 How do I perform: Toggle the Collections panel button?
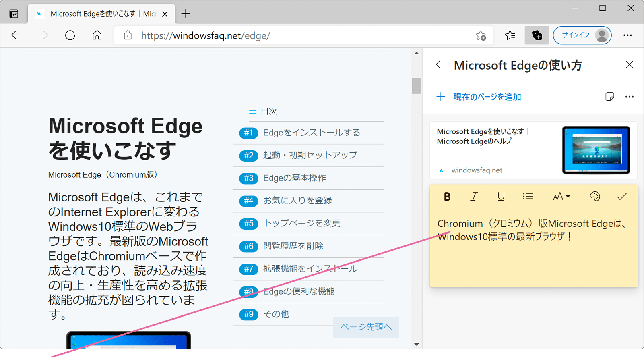pyautogui.click(x=537, y=35)
